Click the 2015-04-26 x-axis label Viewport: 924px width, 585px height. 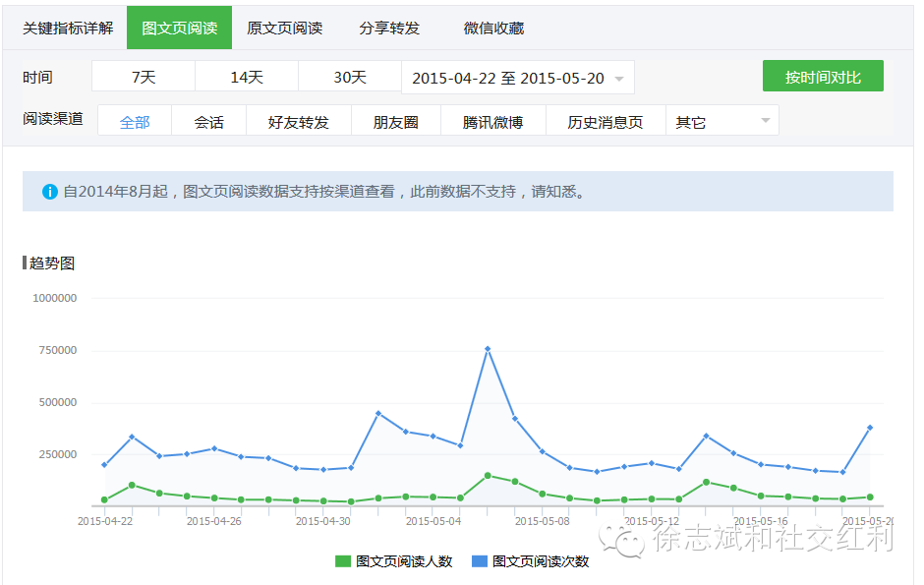tap(214, 521)
